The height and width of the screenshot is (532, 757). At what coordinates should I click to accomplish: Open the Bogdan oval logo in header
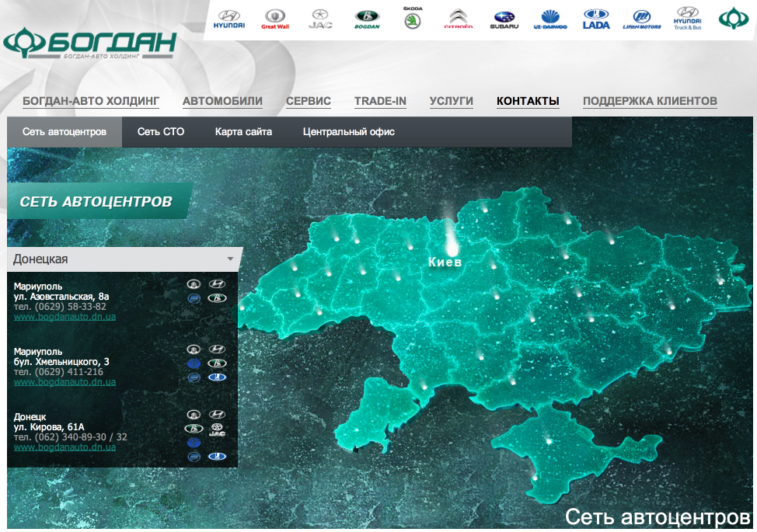(x=367, y=19)
